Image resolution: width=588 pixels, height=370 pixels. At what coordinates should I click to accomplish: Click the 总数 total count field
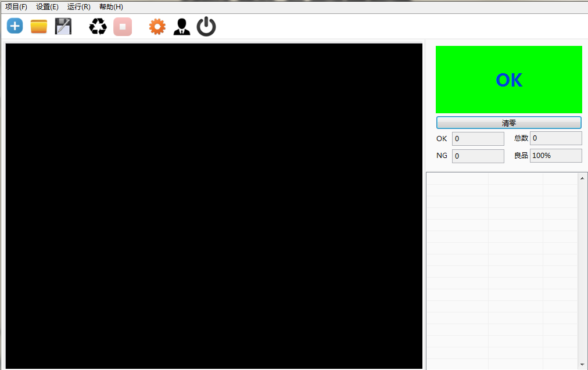tap(555, 138)
